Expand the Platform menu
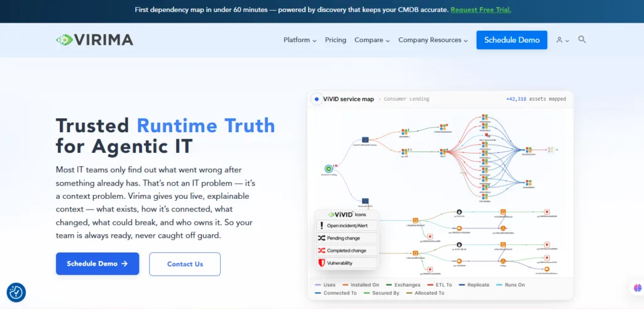 click(x=300, y=40)
